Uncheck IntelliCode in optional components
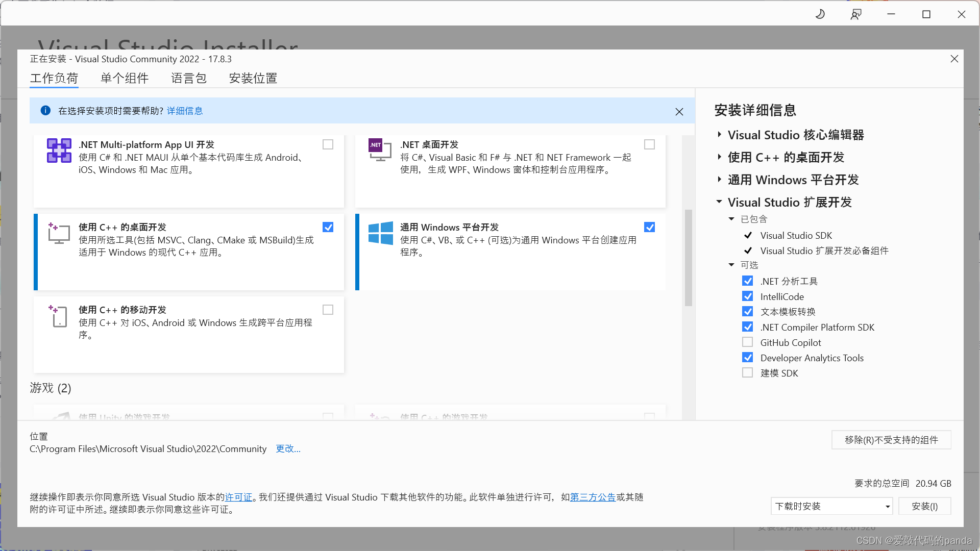 748,296
